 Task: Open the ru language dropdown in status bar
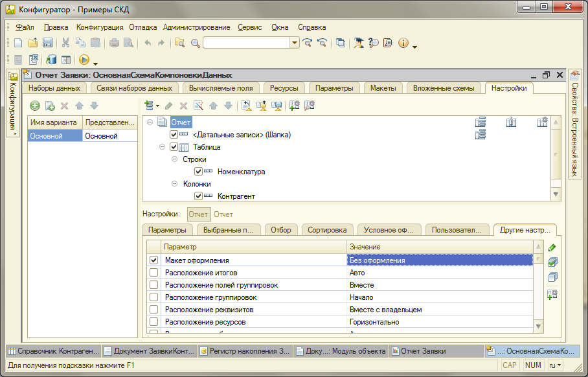pyautogui.click(x=556, y=365)
